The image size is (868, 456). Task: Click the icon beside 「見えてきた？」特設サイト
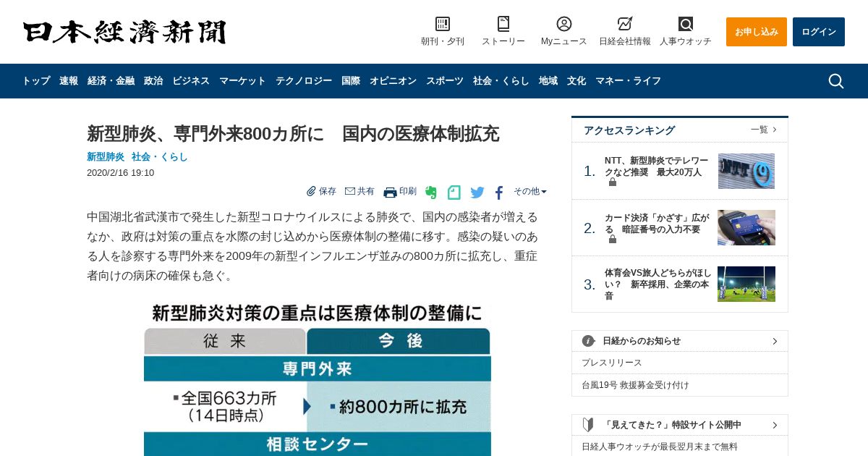coord(589,425)
